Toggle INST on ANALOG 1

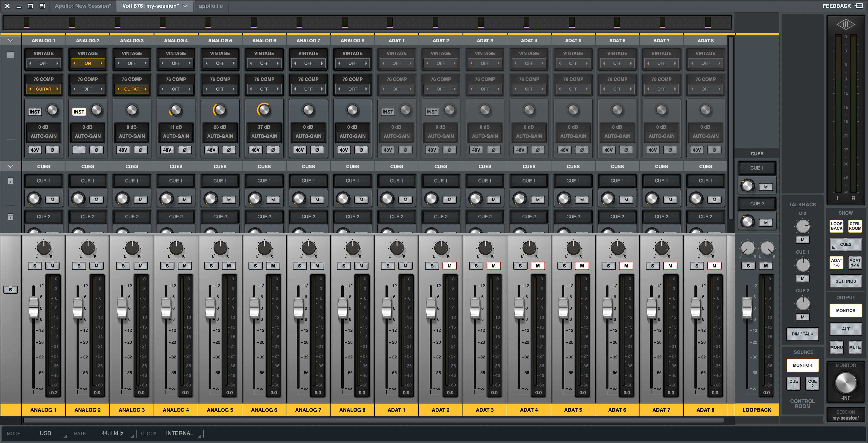(x=35, y=112)
